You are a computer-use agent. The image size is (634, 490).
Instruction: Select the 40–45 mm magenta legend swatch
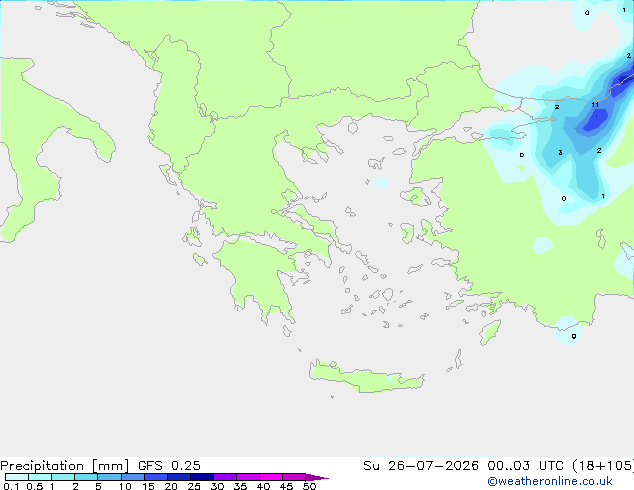click(271, 477)
